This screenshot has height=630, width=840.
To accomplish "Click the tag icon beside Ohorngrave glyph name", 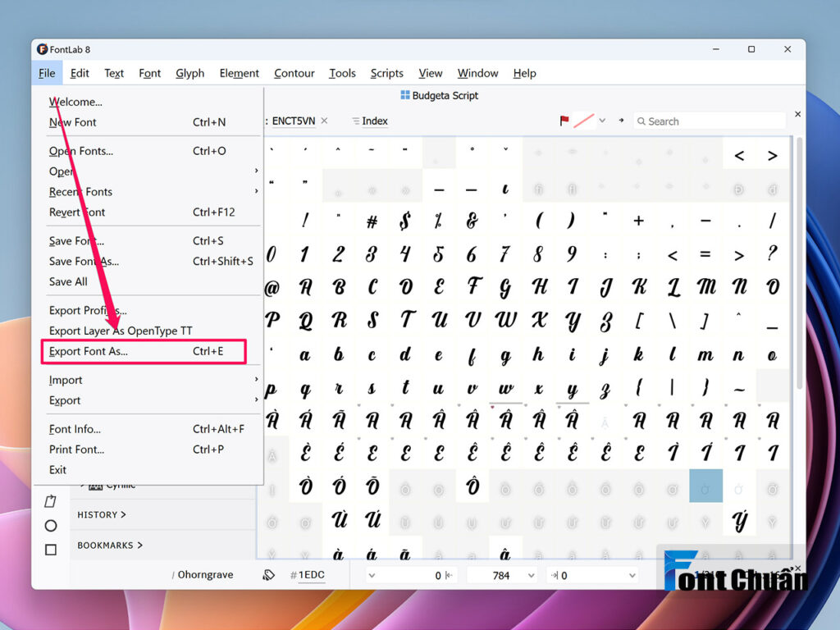I will click(268, 575).
